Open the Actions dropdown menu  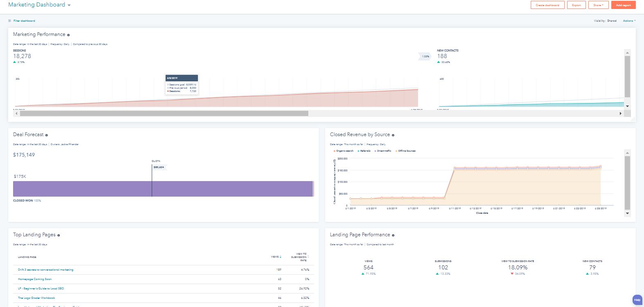[x=629, y=21]
